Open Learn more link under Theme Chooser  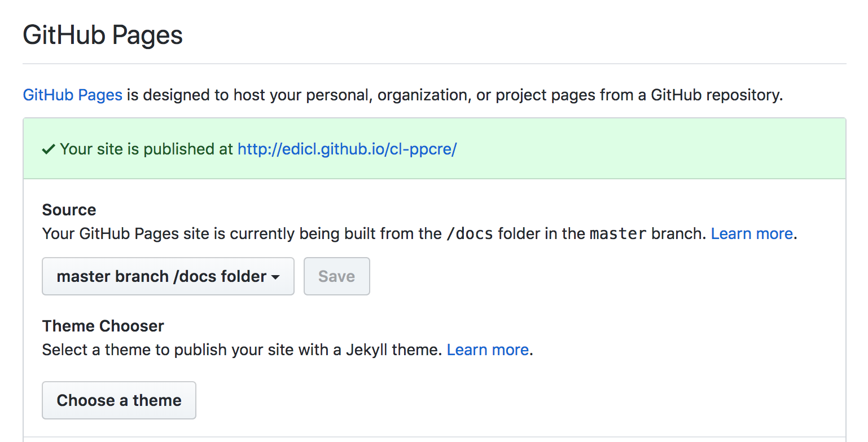[x=488, y=350]
